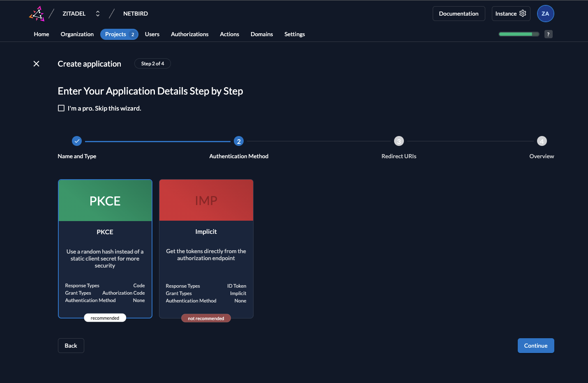Open the Authorizations section
The height and width of the screenshot is (383, 588).
point(189,34)
